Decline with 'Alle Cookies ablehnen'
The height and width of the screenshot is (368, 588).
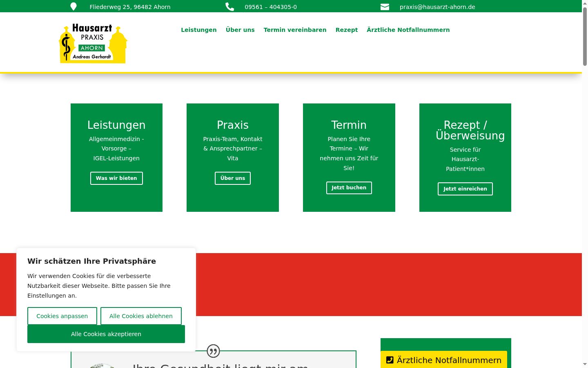(141, 316)
